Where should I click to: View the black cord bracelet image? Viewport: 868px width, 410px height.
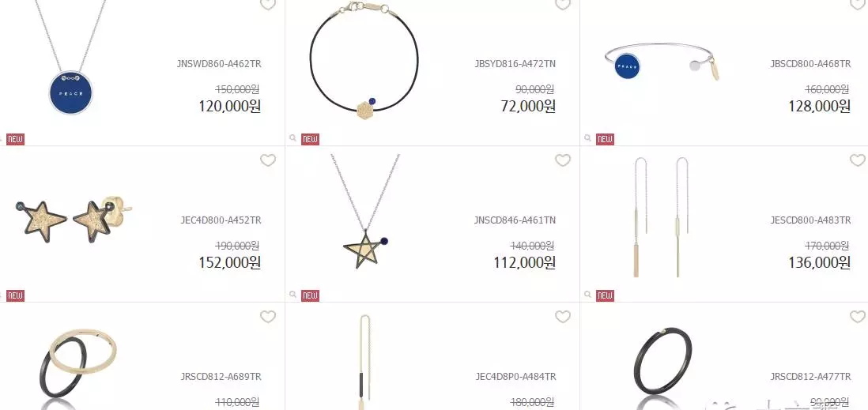point(364,62)
